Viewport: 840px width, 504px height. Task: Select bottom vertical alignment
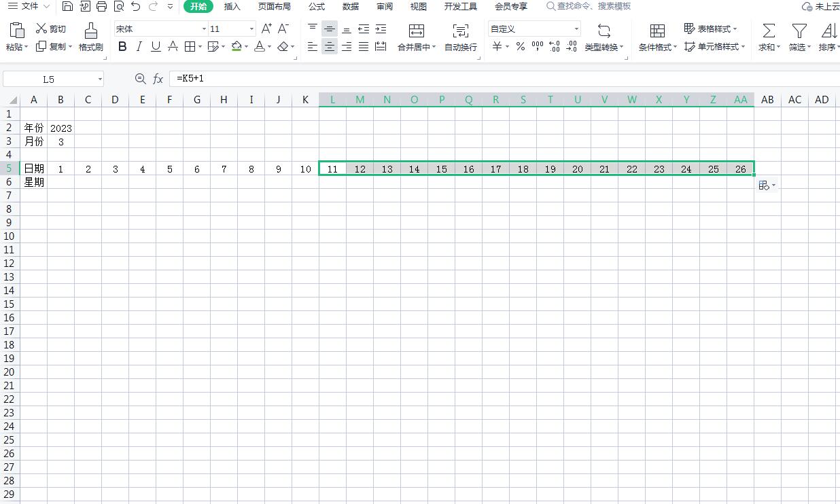point(347,29)
